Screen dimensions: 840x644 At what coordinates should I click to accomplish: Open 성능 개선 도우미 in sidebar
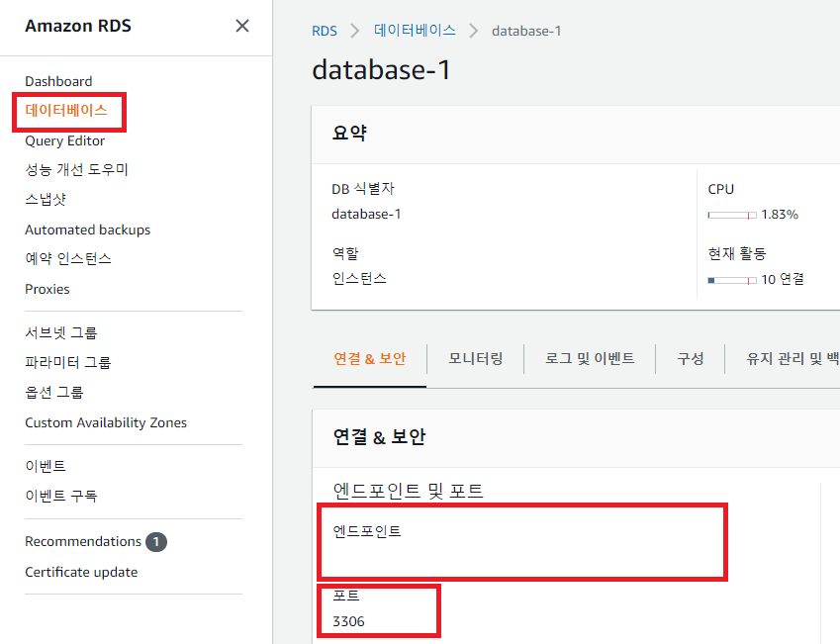click(76, 170)
